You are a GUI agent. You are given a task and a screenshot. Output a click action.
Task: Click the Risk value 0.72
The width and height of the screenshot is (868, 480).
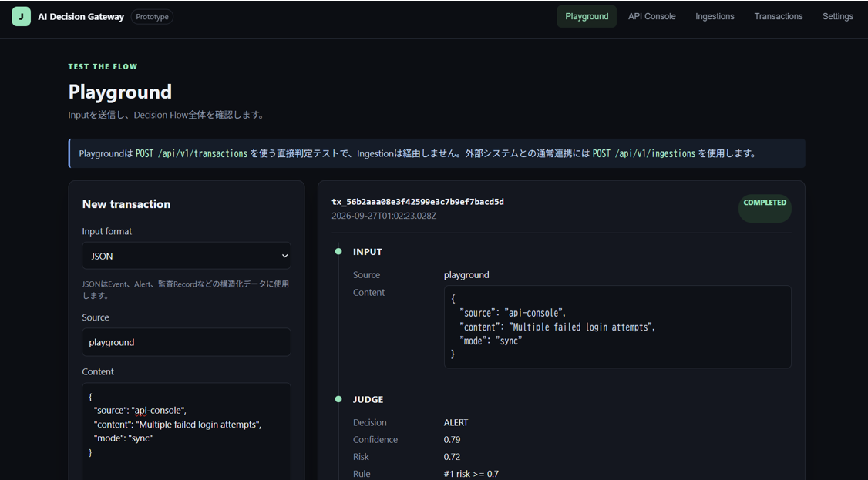click(x=452, y=457)
